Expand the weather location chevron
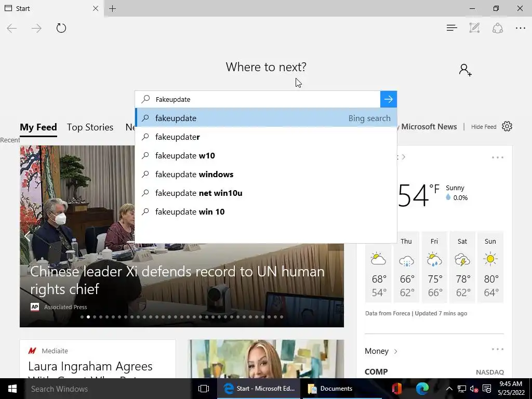This screenshot has height=399, width=532. [x=403, y=157]
